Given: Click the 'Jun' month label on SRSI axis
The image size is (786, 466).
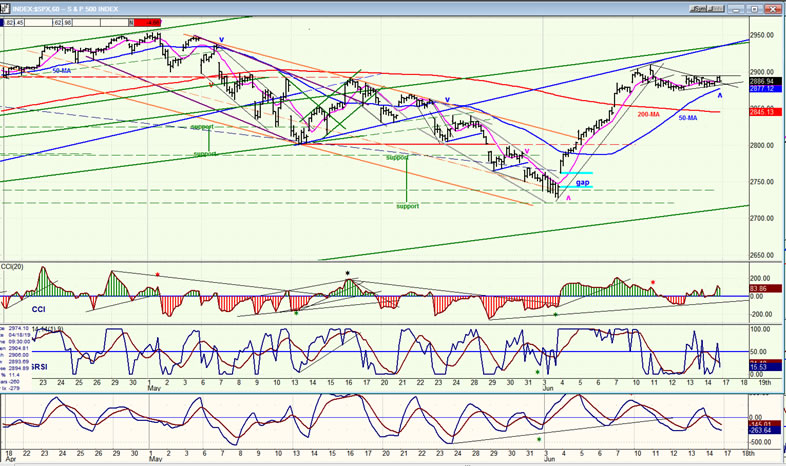Looking at the screenshot, I should point(547,388).
